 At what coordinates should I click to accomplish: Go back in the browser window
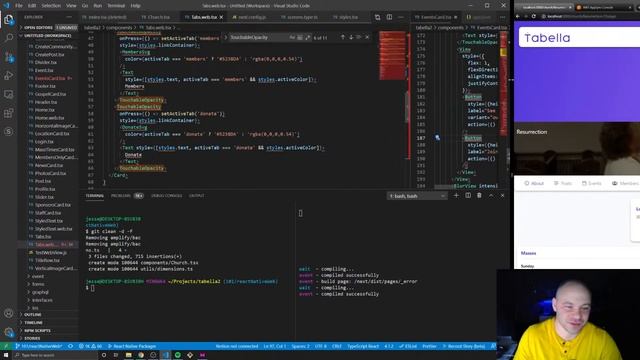point(518,16)
